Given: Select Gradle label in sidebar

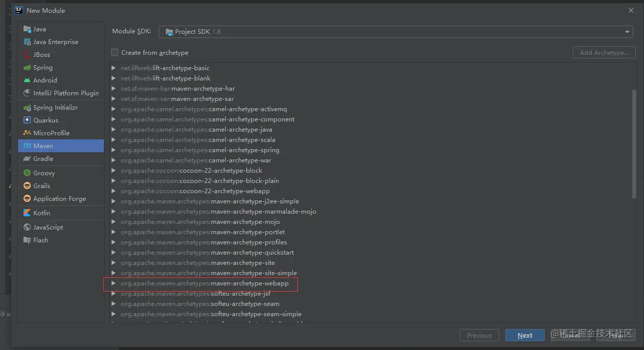Looking at the screenshot, I should [43, 159].
